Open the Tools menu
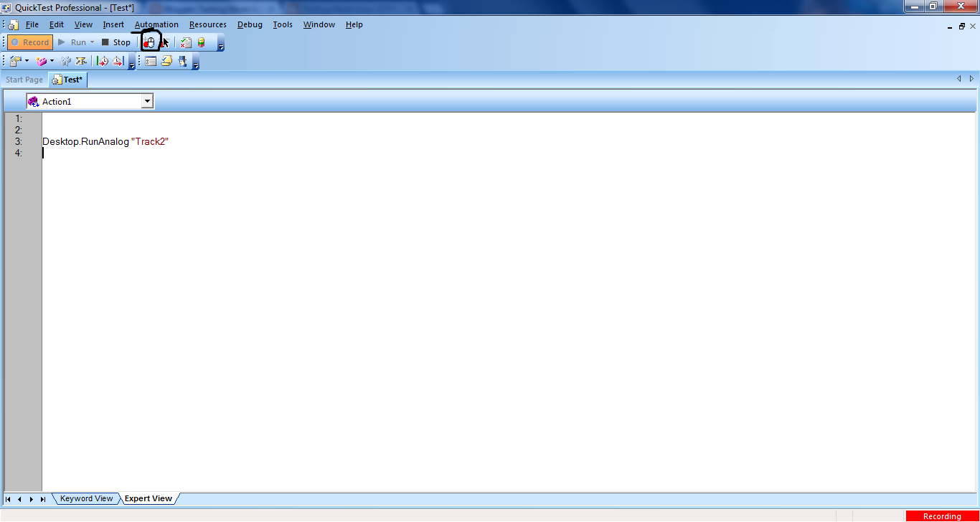This screenshot has width=980, height=522. pyautogui.click(x=283, y=24)
